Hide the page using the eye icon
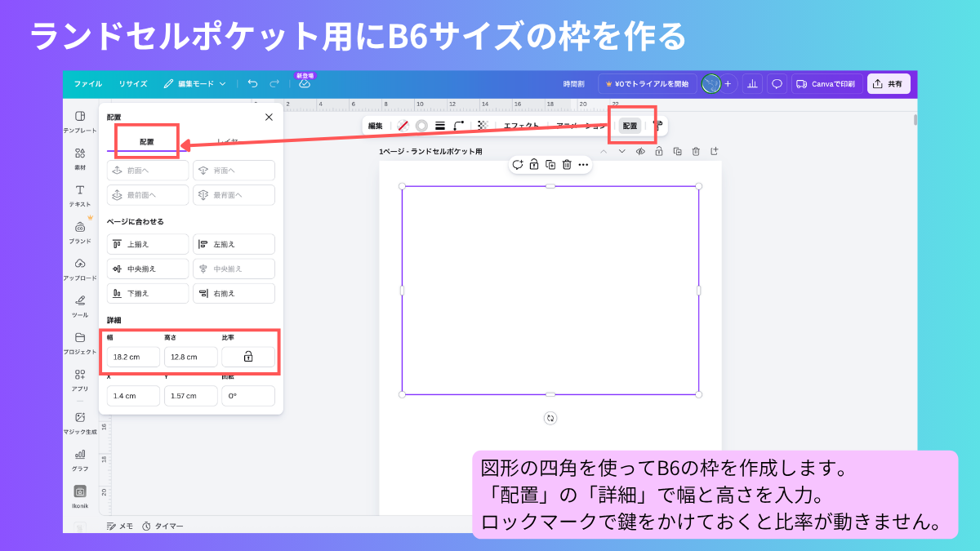The width and height of the screenshot is (980, 551). pos(641,151)
